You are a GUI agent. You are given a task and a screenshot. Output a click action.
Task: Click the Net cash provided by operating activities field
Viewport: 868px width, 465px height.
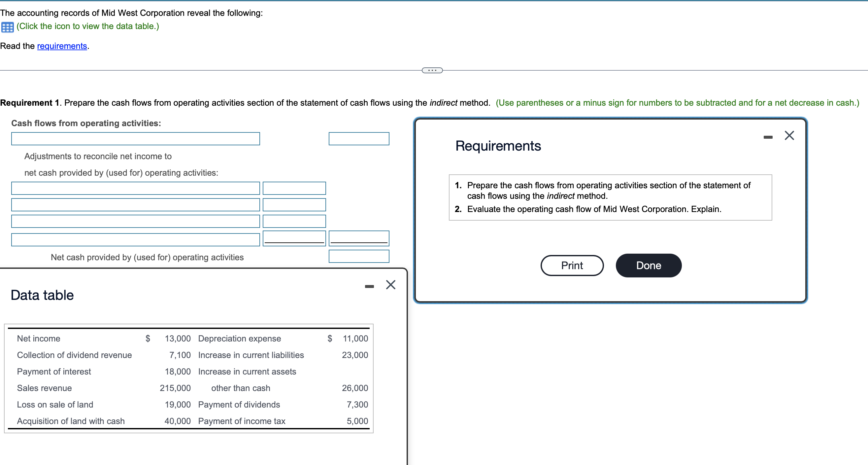pos(358,256)
